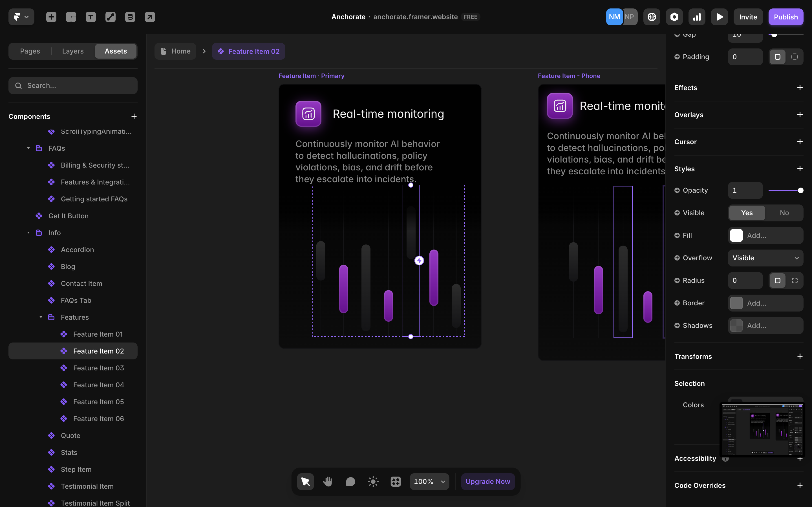
Task: Switch to the Pages tab
Action: [30, 51]
